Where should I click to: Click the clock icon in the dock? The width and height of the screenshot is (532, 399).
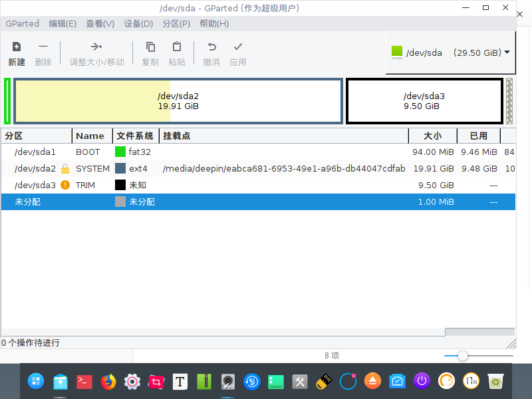click(x=471, y=381)
